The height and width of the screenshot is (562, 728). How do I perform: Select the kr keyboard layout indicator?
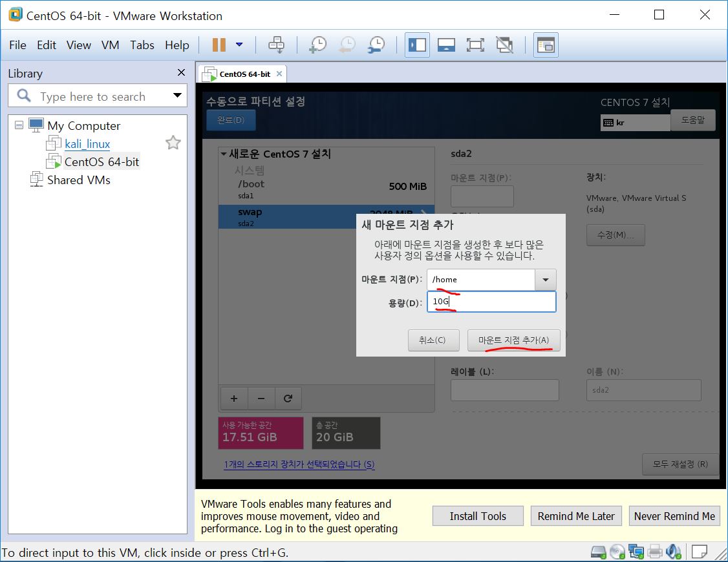(x=635, y=123)
